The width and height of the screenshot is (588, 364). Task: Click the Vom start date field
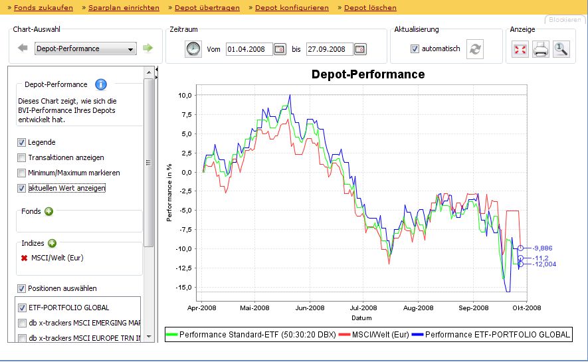click(x=249, y=49)
